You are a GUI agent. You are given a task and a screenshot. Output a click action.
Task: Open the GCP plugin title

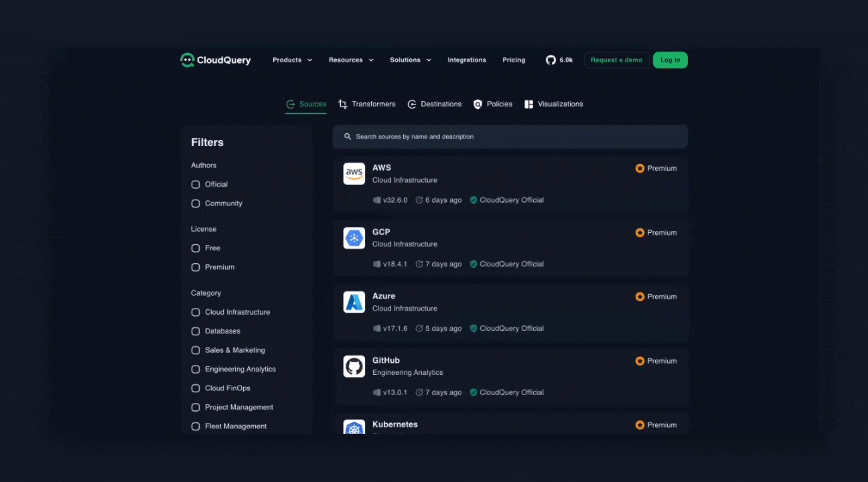coord(381,232)
